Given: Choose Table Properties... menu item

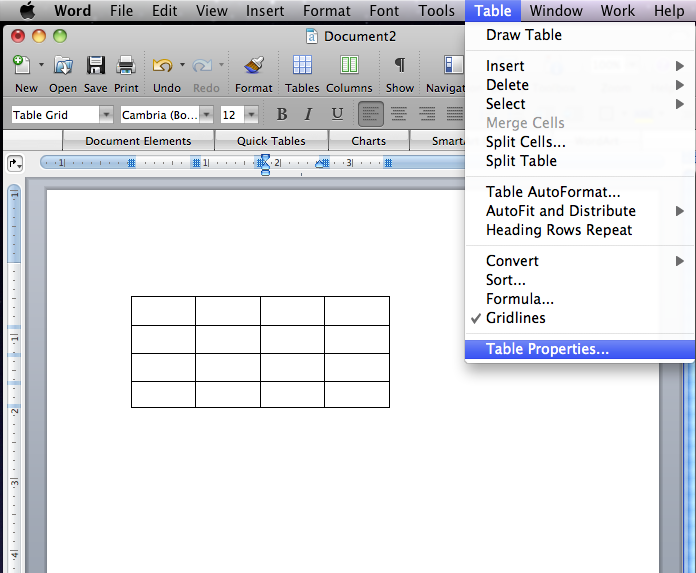Looking at the screenshot, I should (x=580, y=349).
